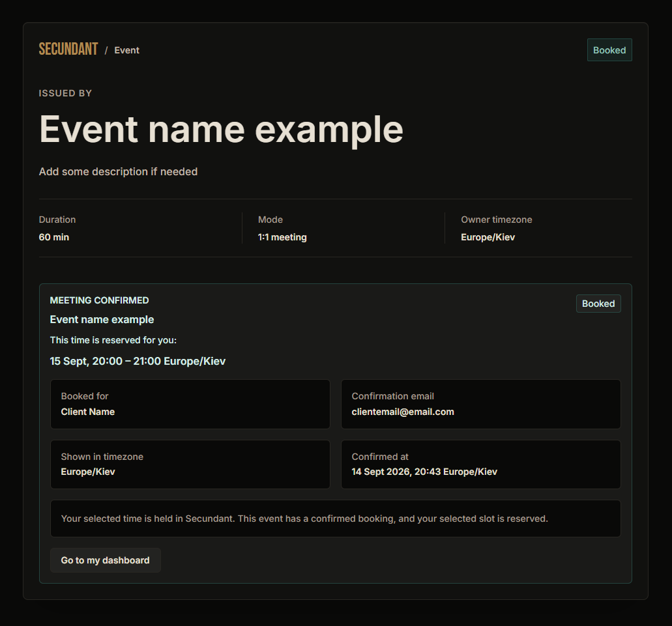Image resolution: width=672 pixels, height=626 pixels.
Task: Click the Your selected time is held notice
Action: pos(336,519)
